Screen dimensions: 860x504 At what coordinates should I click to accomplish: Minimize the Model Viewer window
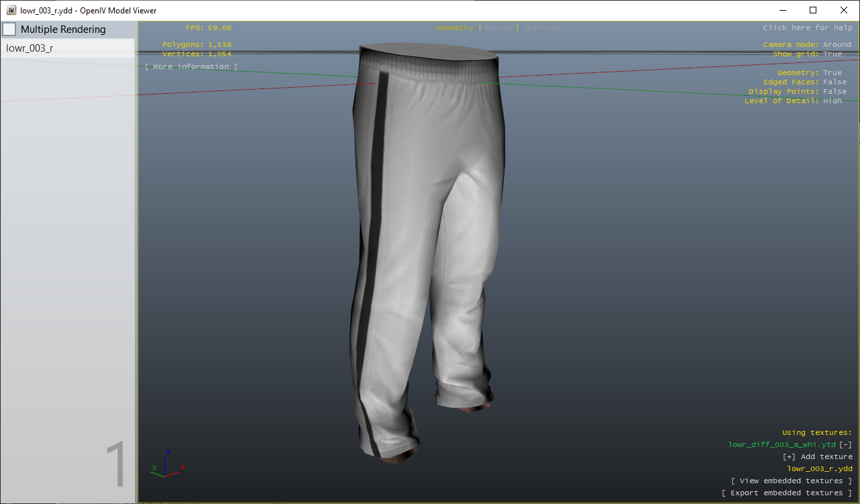pos(782,10)
